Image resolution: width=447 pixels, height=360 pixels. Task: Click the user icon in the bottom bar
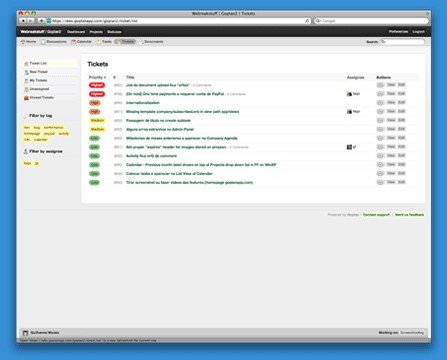25,333
